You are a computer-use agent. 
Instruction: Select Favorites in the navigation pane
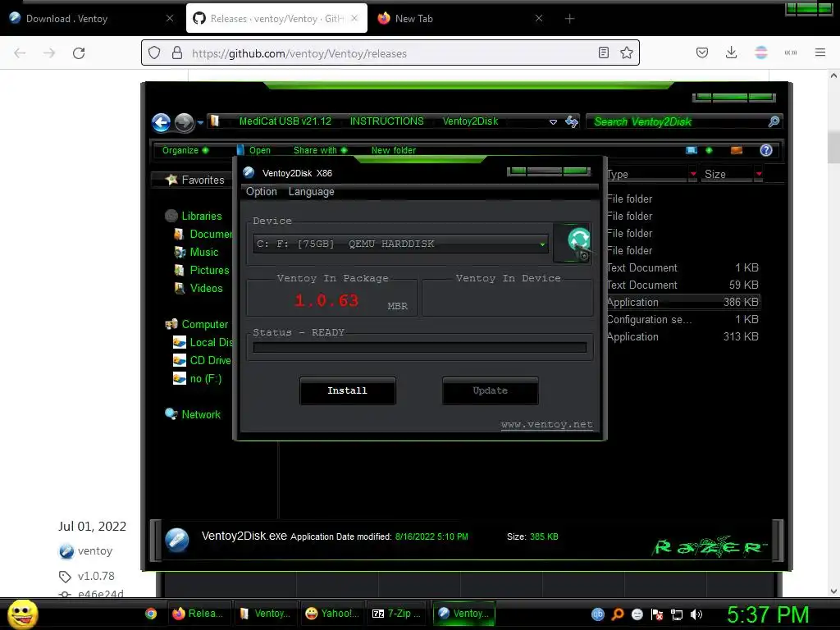pos(195,180)
